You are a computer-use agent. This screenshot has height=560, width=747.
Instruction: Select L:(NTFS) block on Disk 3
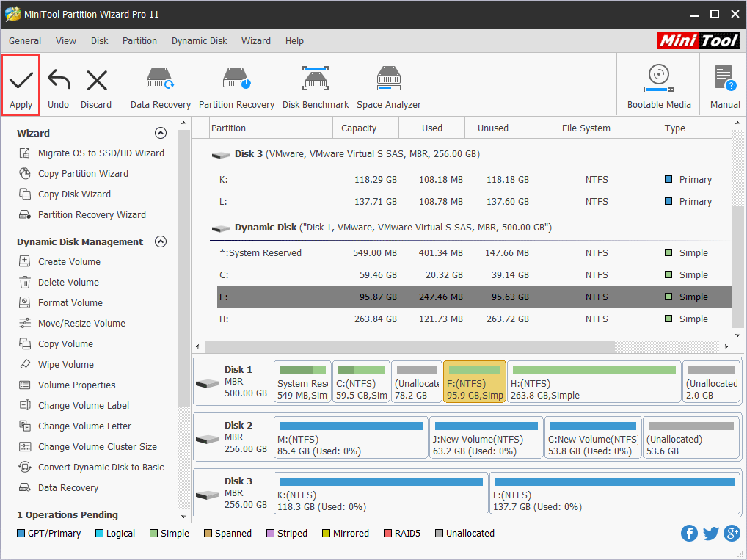[615, 493]
